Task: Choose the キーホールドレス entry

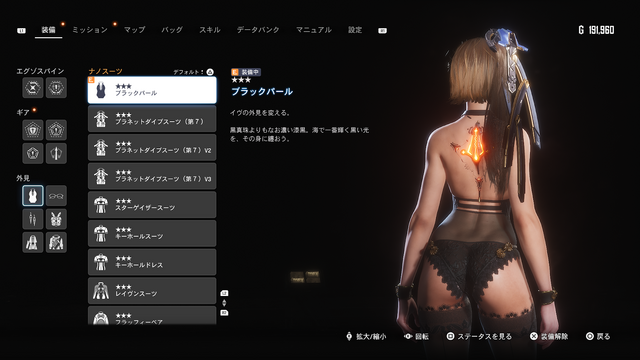Action: tap(152, 262)
